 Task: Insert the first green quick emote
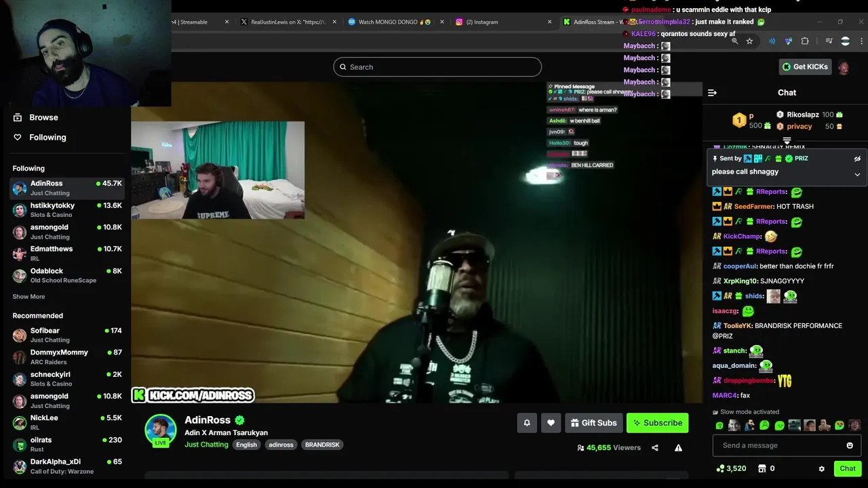pos(719,426)
